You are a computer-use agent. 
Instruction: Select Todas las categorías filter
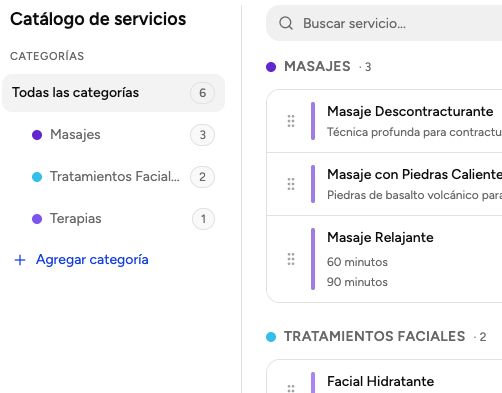tap(113, 93)
